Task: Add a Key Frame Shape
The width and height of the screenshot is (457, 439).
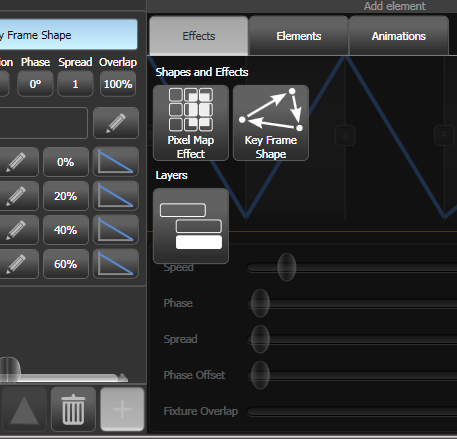Action: click(x=271, y=123)
